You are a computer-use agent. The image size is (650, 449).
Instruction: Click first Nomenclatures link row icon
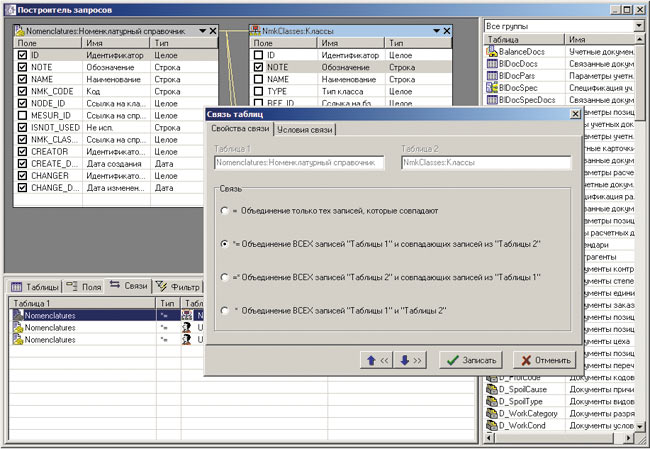(x=17, y=314)
